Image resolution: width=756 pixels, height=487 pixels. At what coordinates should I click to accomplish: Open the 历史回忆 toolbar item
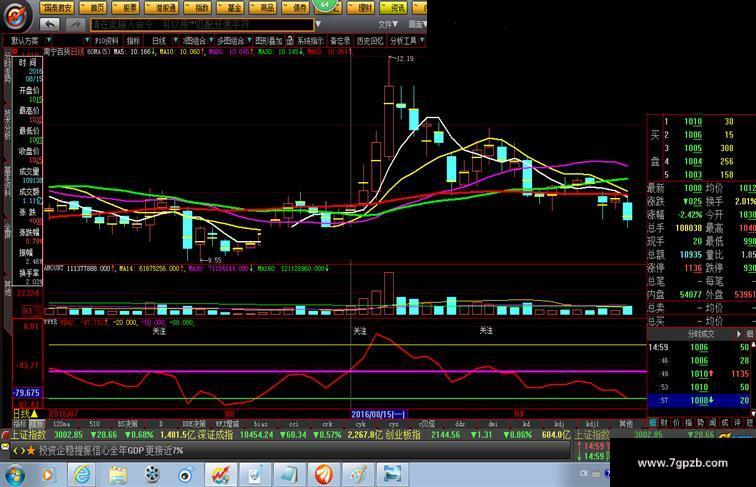[370, 41]
